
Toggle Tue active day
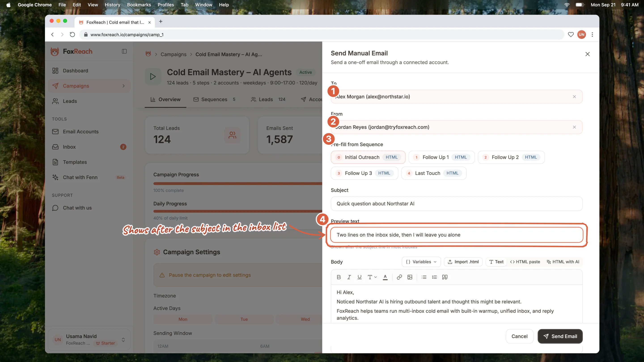click(244, 319)
